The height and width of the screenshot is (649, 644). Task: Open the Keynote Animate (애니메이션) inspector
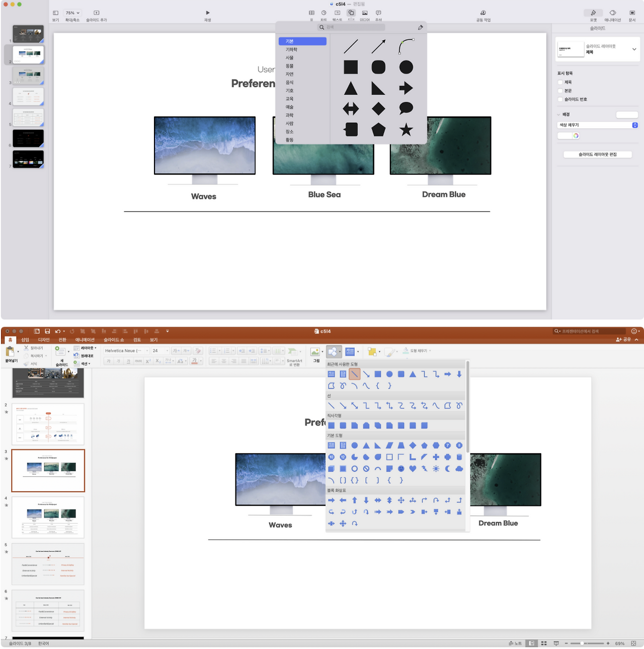612,13
